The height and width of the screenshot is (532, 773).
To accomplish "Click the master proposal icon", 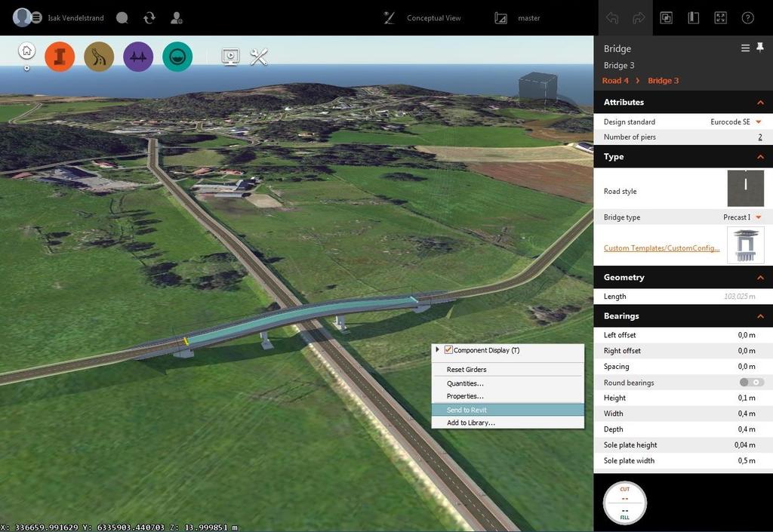I will tap(500, 18).
